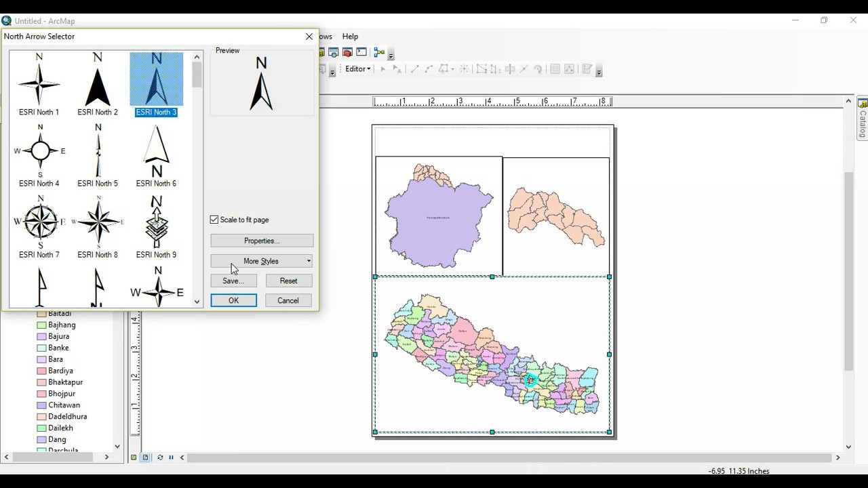Expand the construction tool dropdown arrow beside Trace
The image size is (868, 488).
point(453,69)
